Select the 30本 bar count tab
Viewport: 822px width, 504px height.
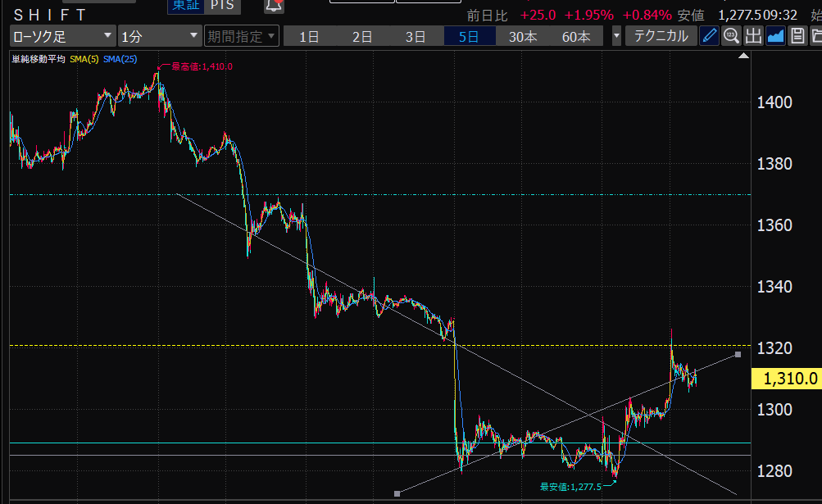(523, 36)
